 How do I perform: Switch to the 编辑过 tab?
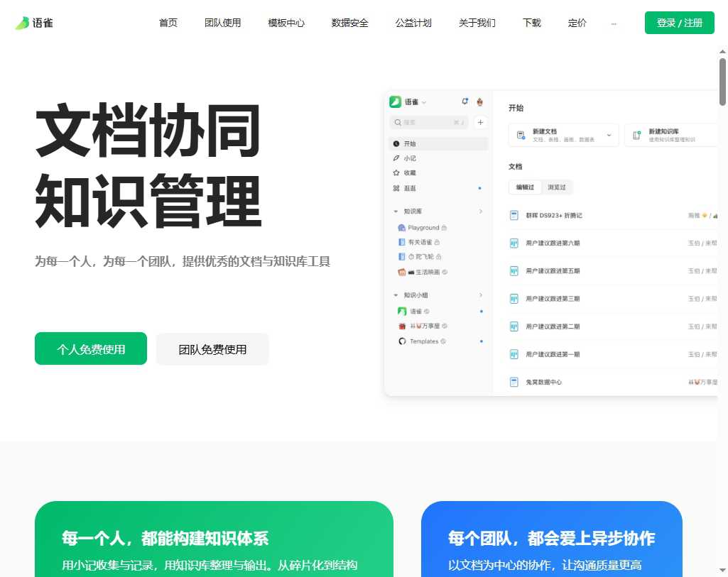525,187
